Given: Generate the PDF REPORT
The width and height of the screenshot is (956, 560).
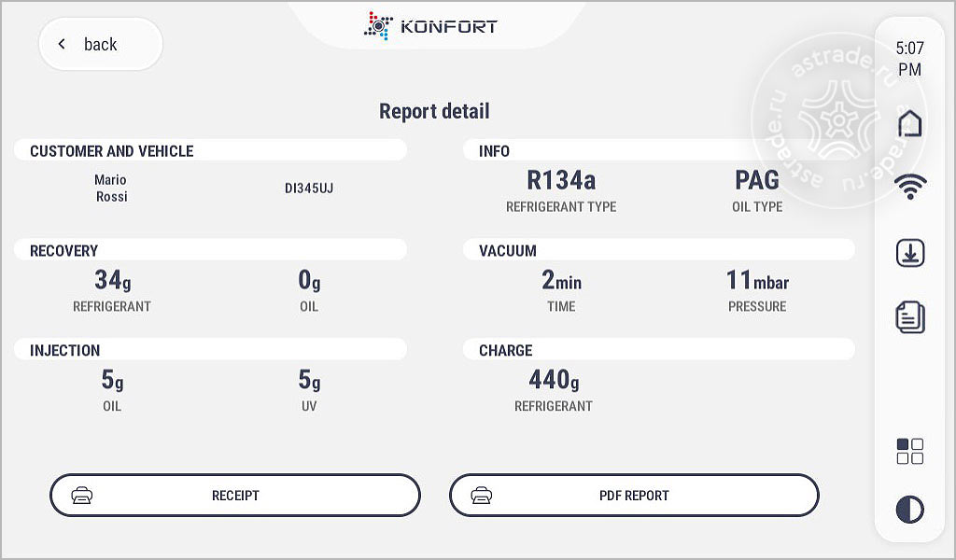Looking at the screenshot, I should (x=634, y=496).
